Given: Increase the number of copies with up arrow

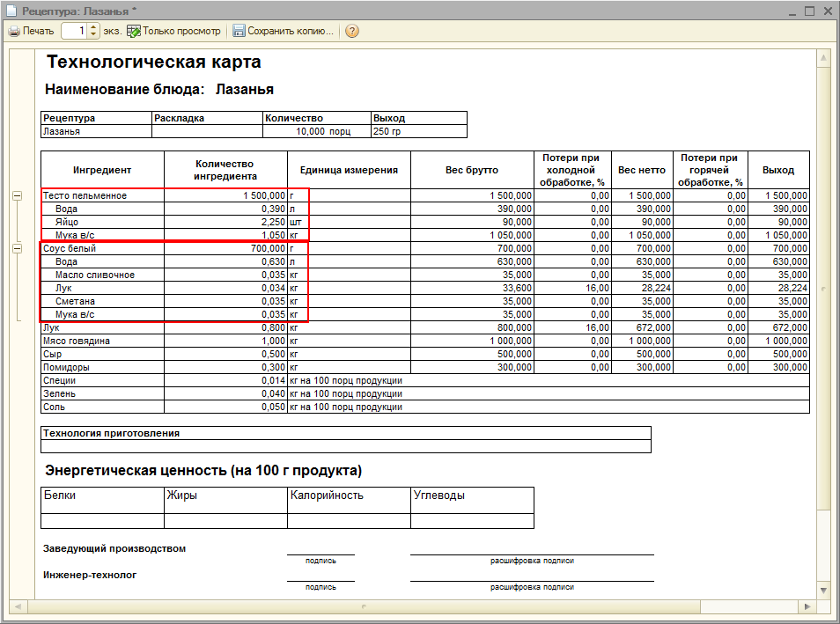Looking at the screenshot, I should tap(94, 27).
